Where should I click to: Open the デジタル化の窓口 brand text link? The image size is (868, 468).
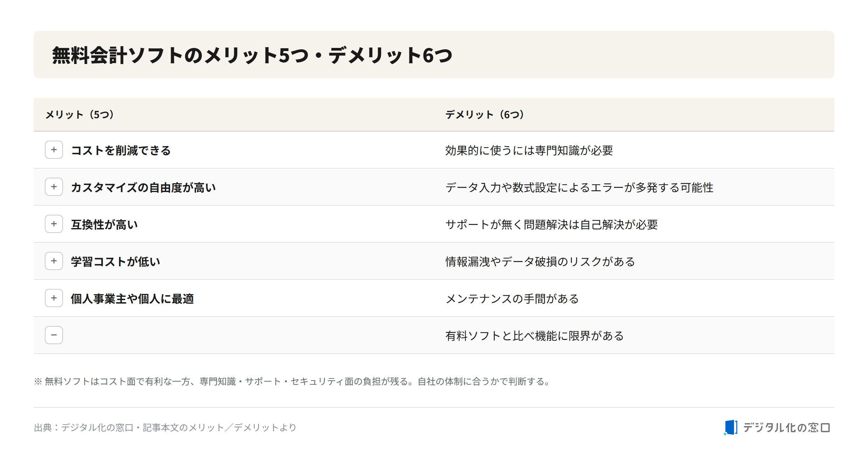[x=786, y=427]
